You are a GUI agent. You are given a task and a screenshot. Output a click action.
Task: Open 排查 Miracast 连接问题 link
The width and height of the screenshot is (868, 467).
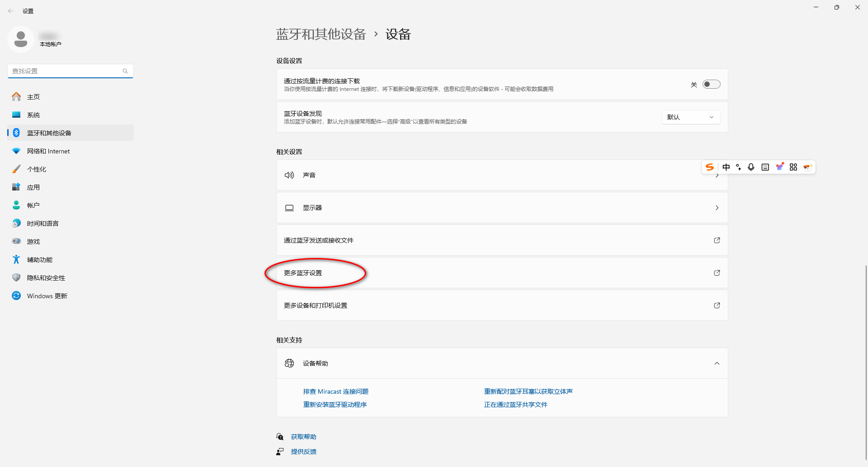[x=335, y=391]
